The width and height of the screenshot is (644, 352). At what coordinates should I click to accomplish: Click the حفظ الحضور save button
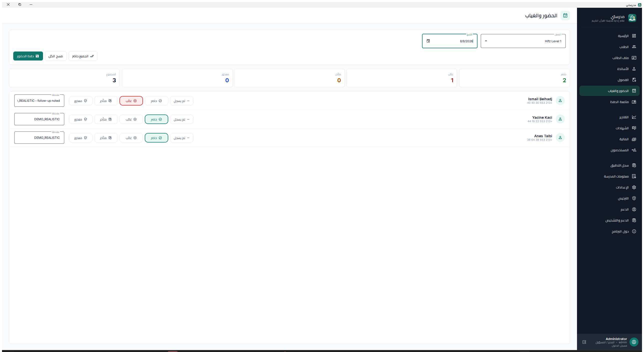click(x=28, y=56)
